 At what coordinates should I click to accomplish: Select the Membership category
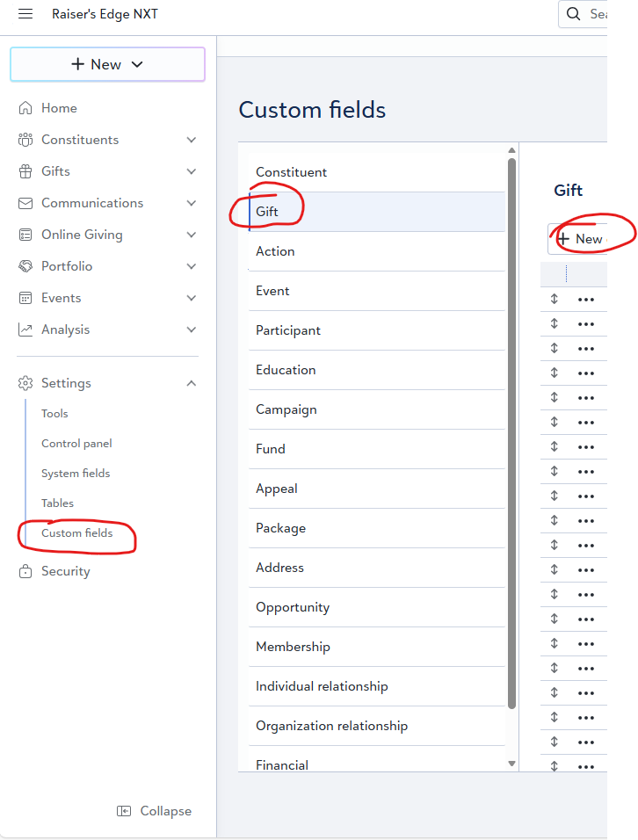click(377, 648)
